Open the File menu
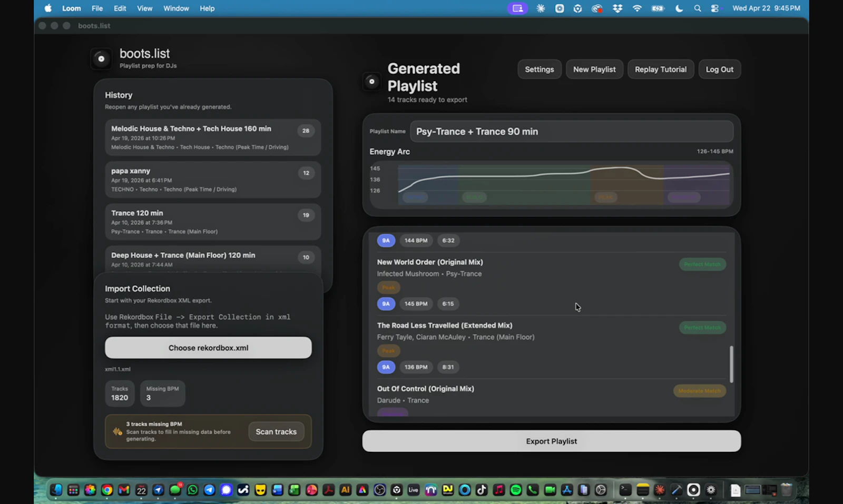This screenshot has width=843, height=504. [x=97, y=8]
